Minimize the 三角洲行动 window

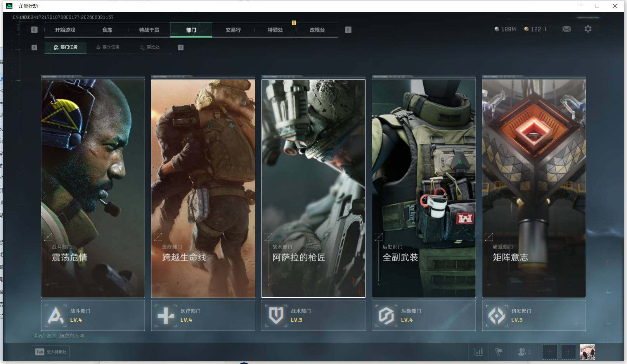(x=580, y=6)
